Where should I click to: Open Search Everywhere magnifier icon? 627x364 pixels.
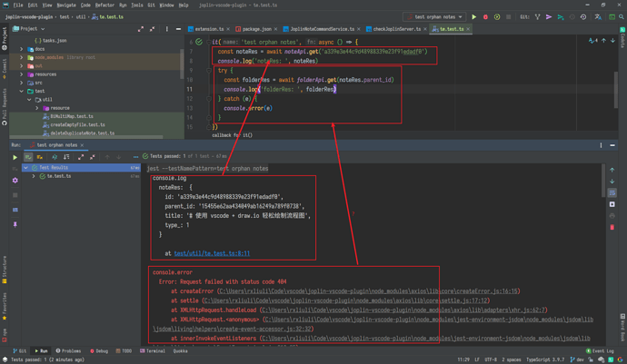[x=621, y=16]
